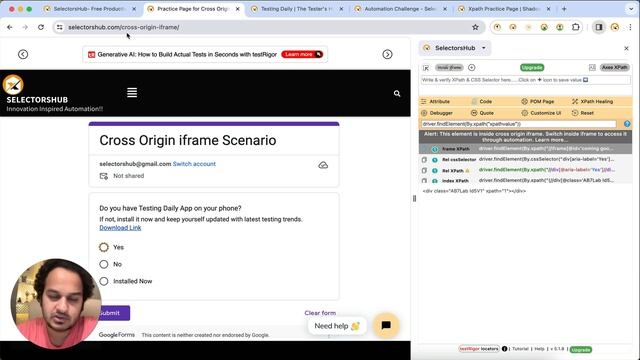
Task: Click the driver.findElement code template field
Action: (x=518, y=124)
